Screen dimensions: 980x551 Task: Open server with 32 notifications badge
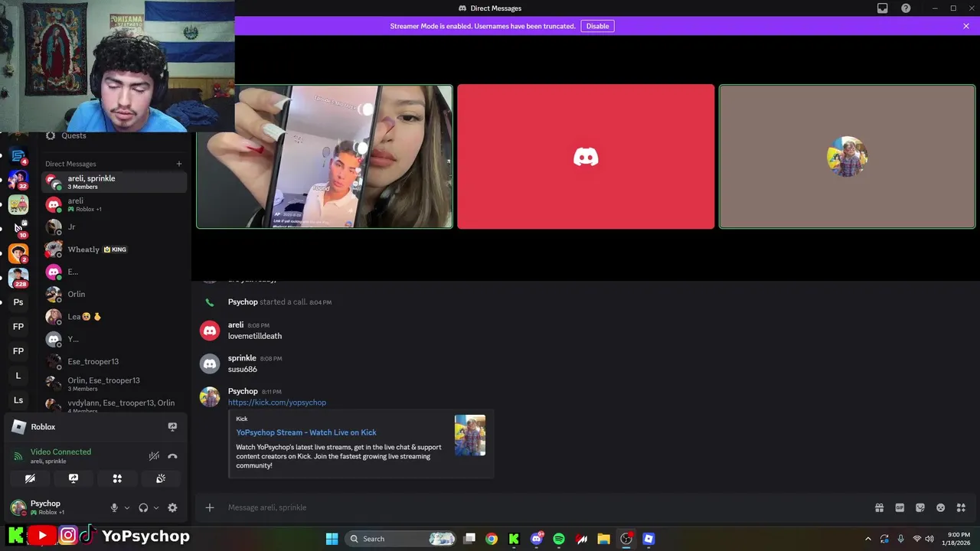(x=18, y=180)
